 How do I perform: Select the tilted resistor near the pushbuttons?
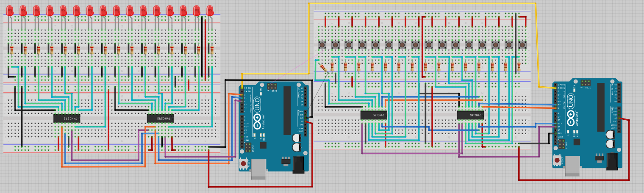323,67
